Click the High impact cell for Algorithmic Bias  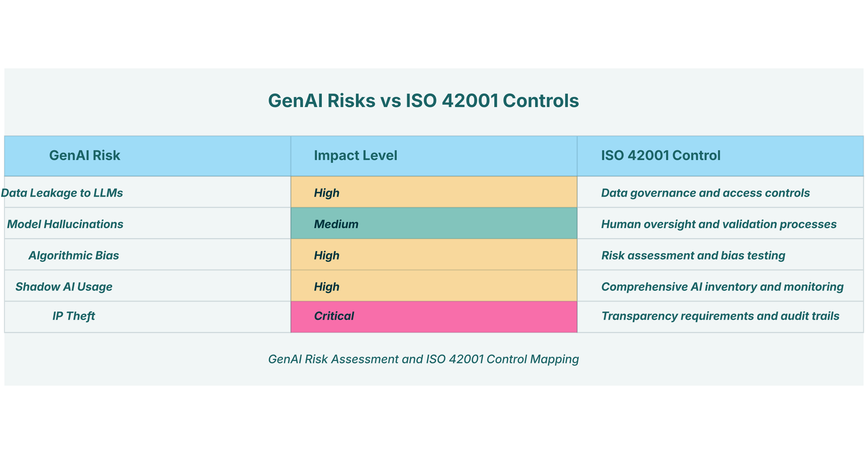click(434, 255)
